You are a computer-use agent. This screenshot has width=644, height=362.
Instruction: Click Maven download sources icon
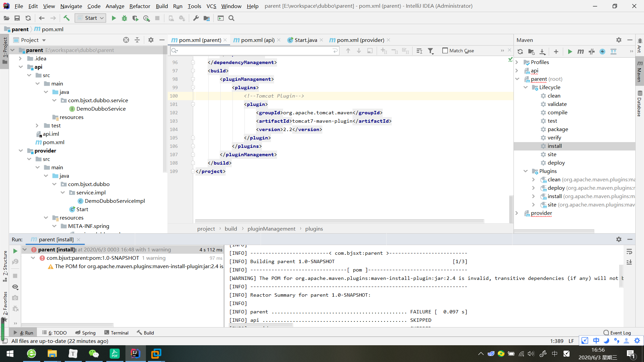tap(542, 51)
